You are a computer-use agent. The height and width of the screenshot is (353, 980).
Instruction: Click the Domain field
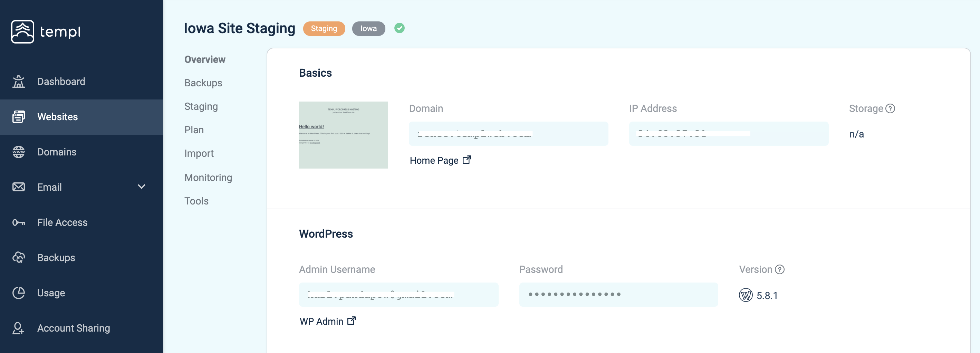click(508, 134)
